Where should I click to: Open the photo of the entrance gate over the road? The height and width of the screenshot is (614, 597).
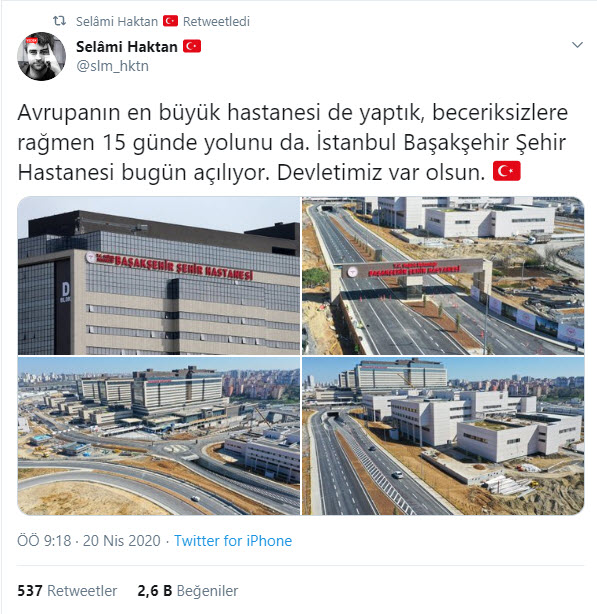(443, 276)
